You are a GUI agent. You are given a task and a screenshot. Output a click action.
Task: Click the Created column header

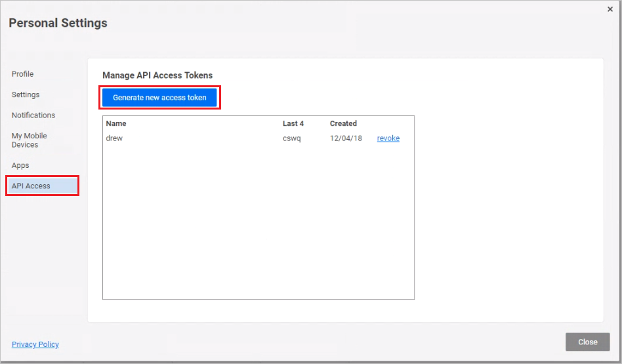pos(343,124)
